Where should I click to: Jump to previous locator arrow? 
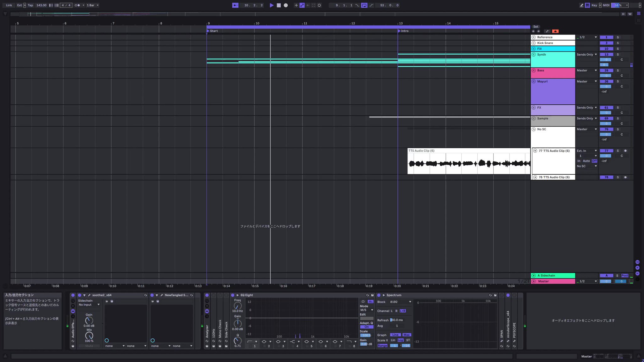pyautogui.click(x=533, y=31)
